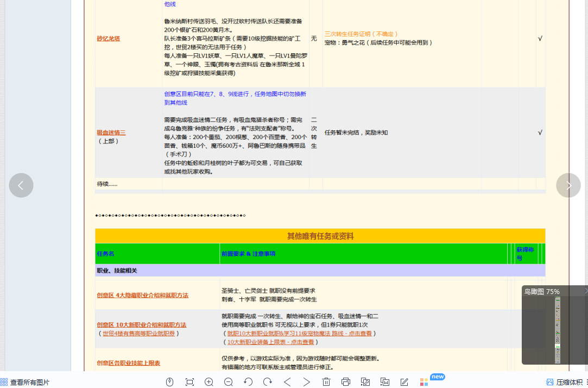
Task: Click previous arrow in bottom toolbar
Action: click(x=287, y=382)
